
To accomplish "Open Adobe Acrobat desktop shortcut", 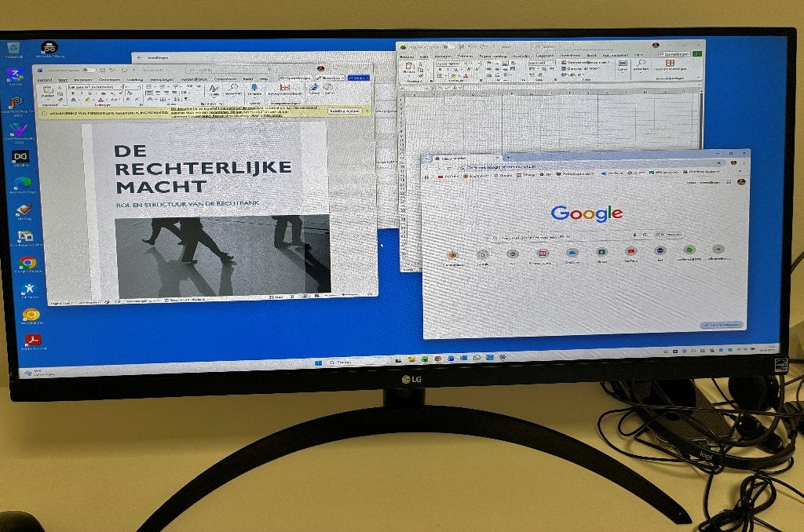I will (x=33, y=342).
